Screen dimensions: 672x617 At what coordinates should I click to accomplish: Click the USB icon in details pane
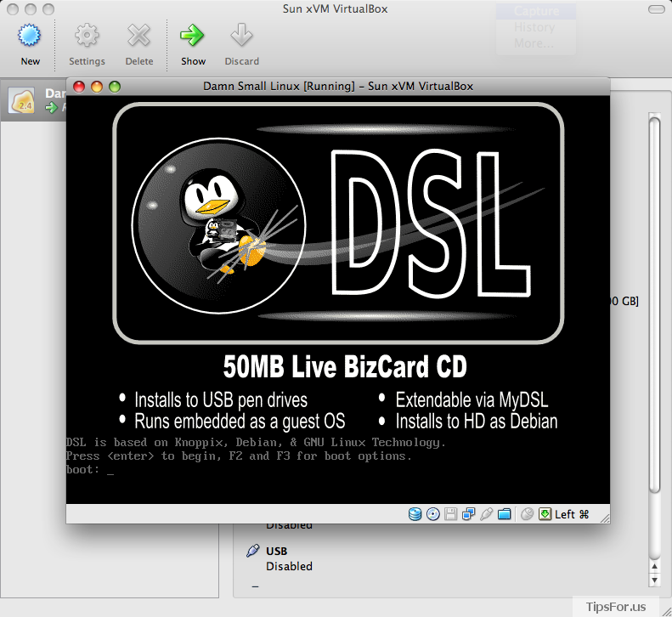pos(253,551)
